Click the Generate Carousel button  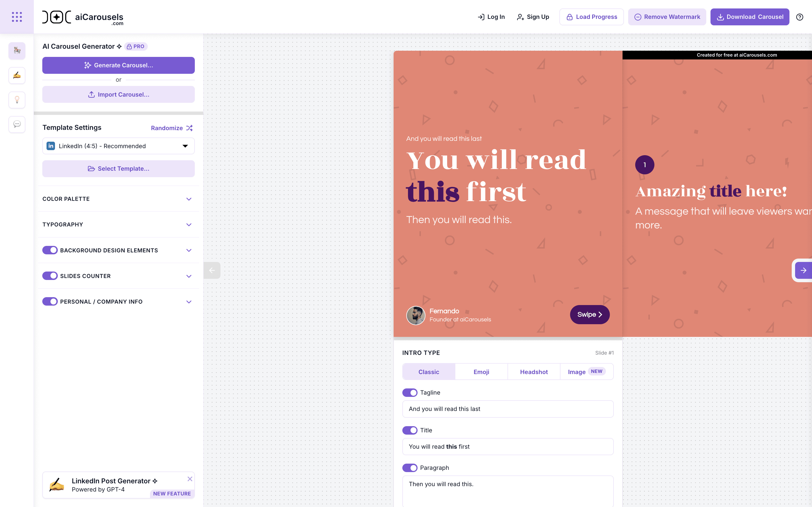tap(118, 65)
